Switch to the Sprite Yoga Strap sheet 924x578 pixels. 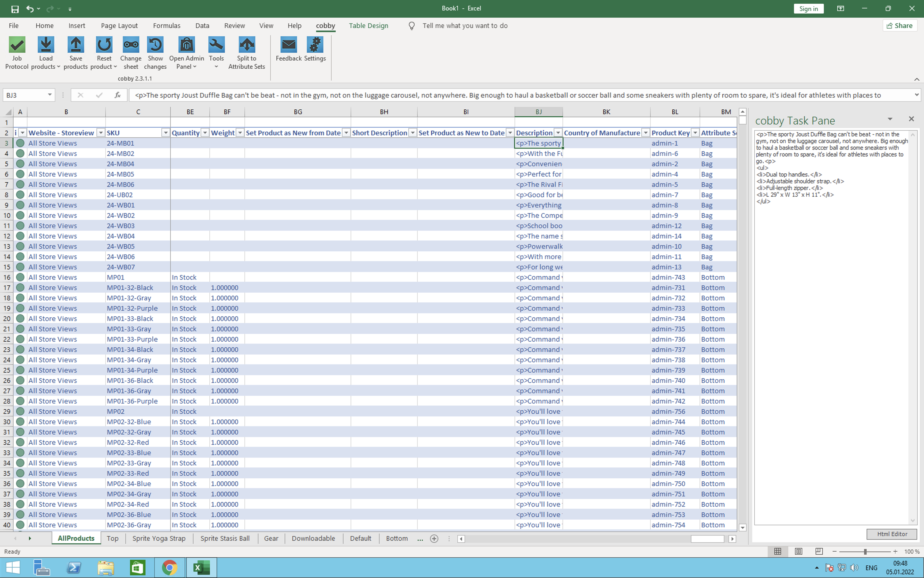[159, 538]
